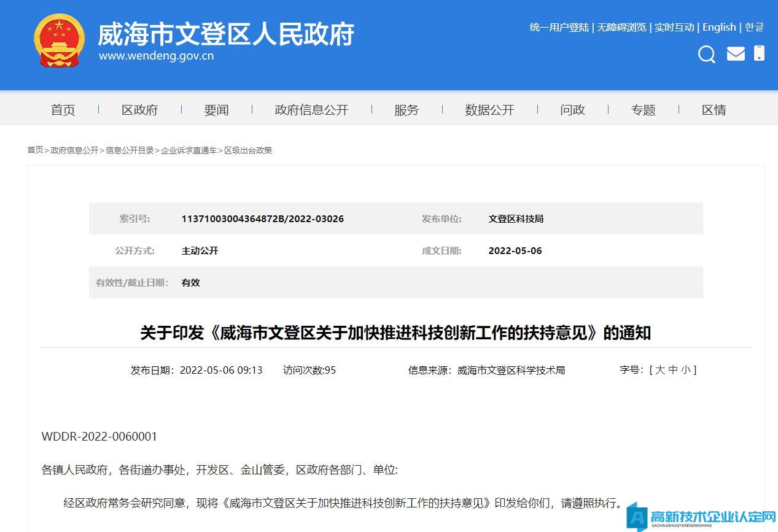Image resolution: width=778 pixels, height=532 pixels.
Task: Click the mobile phone icon
Action: (760, 53)
